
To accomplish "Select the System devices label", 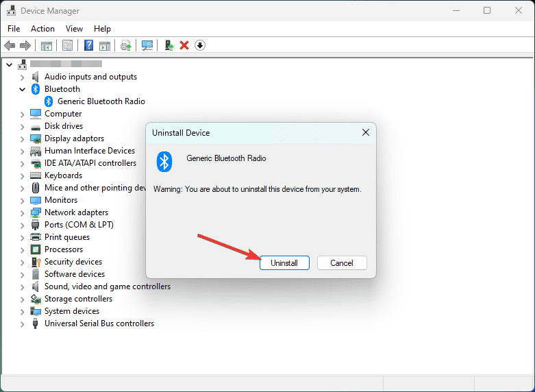I will click(x=72, y=311).
